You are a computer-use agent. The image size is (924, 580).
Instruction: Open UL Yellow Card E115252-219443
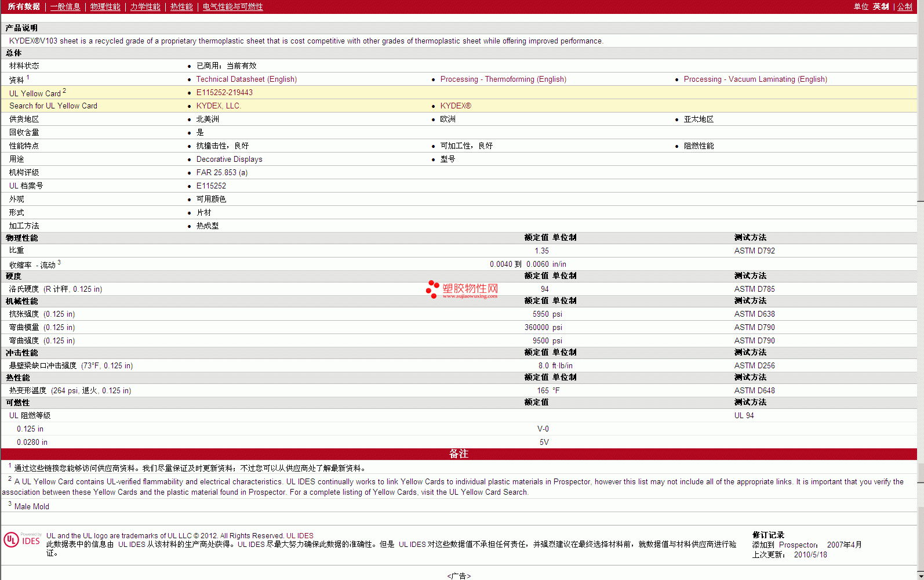tap(224, 93)
